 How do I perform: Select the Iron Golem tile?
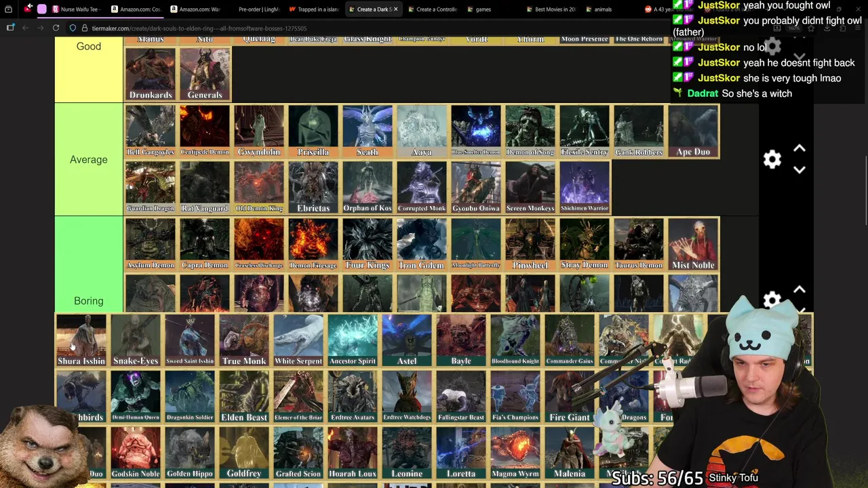click(x=422, y=245)
